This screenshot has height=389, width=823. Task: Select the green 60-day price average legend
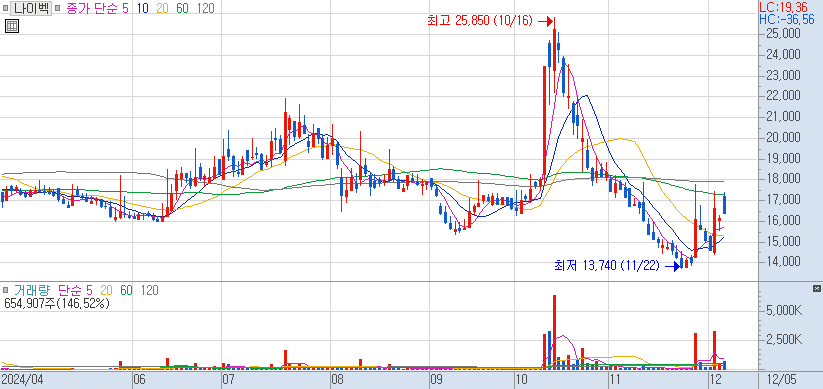[184, 8]
